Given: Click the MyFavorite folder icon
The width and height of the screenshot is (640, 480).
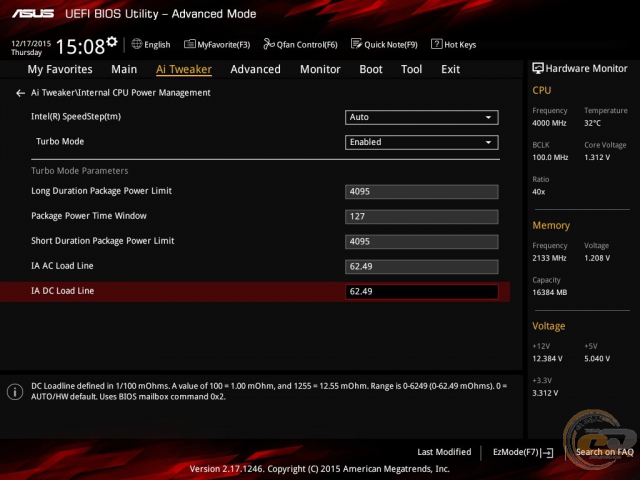Looking at the screenshot, I should (189, 44).
